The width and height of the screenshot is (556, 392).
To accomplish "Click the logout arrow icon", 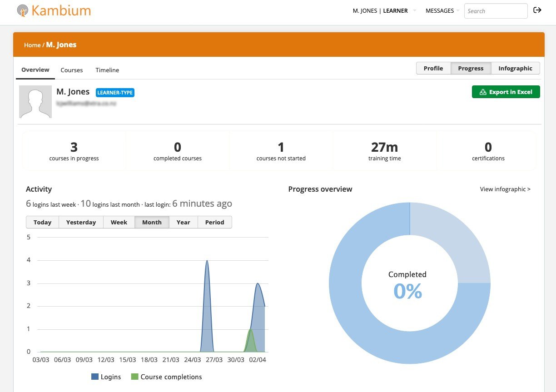I will pyautogui.click(x=537, y=10).
